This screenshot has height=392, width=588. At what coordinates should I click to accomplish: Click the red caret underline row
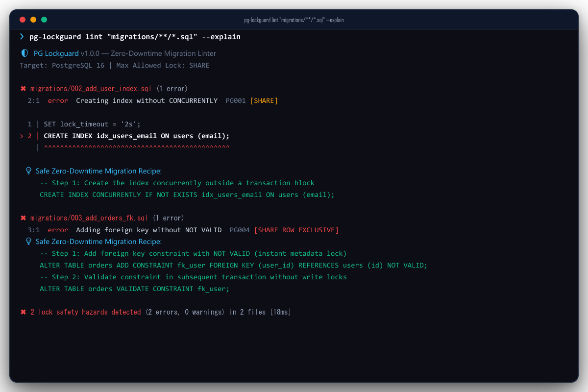point(137,147)
